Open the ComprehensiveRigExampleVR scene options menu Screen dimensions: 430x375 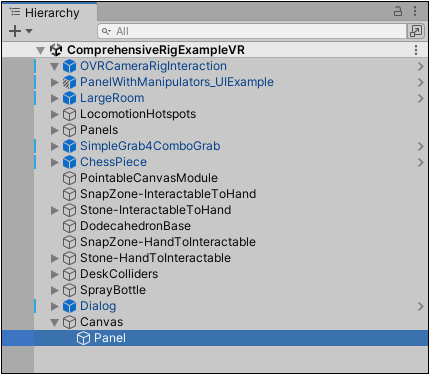[x=416, y=50]
